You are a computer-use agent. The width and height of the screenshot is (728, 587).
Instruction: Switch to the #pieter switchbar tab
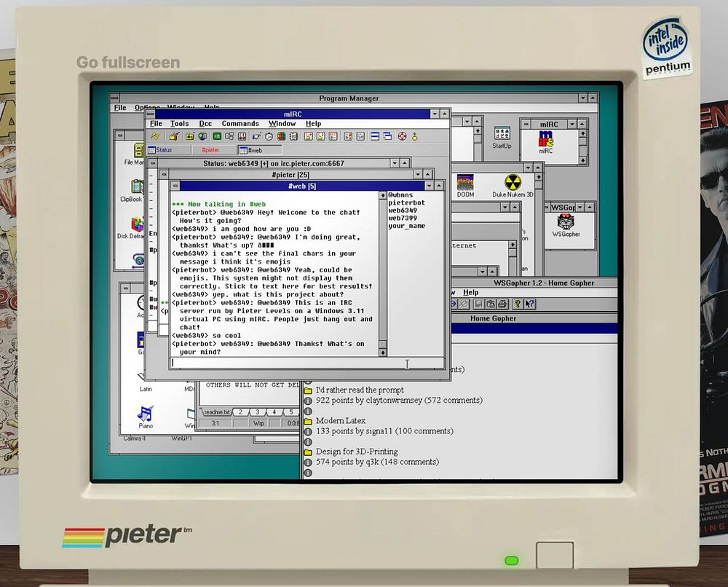[215, 150]
